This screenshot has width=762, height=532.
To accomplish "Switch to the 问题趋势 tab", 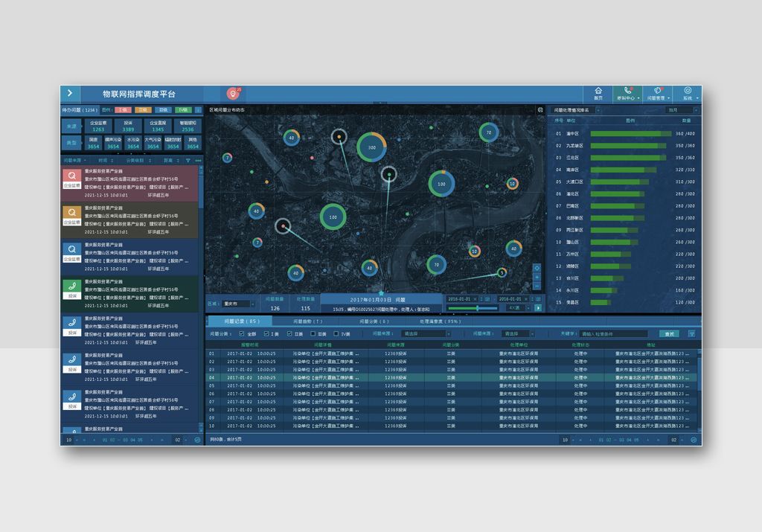I will click(x=307, y=321).
